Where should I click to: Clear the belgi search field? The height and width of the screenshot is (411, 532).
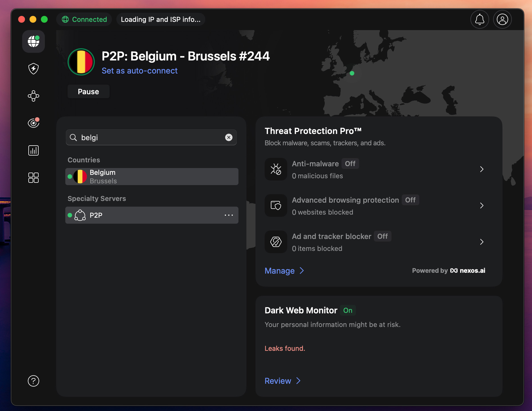coord(229,137)
